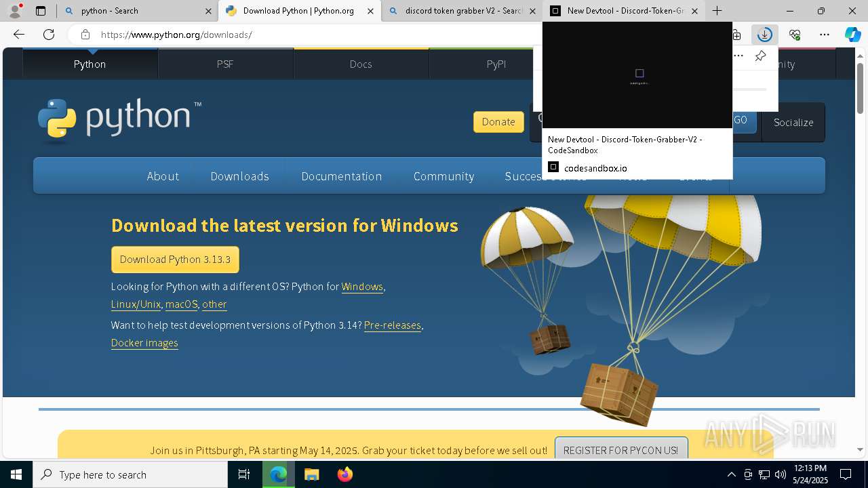
Task: Open the Pre-releases link
Action: pos(393,325)
